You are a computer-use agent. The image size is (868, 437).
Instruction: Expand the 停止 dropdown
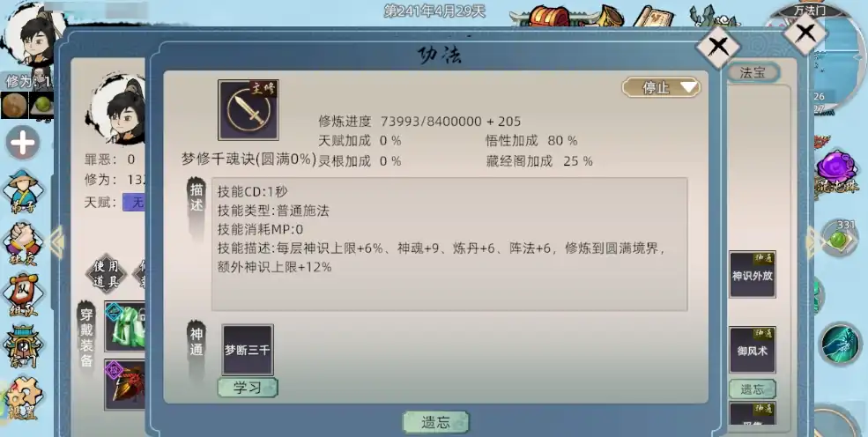662,87
